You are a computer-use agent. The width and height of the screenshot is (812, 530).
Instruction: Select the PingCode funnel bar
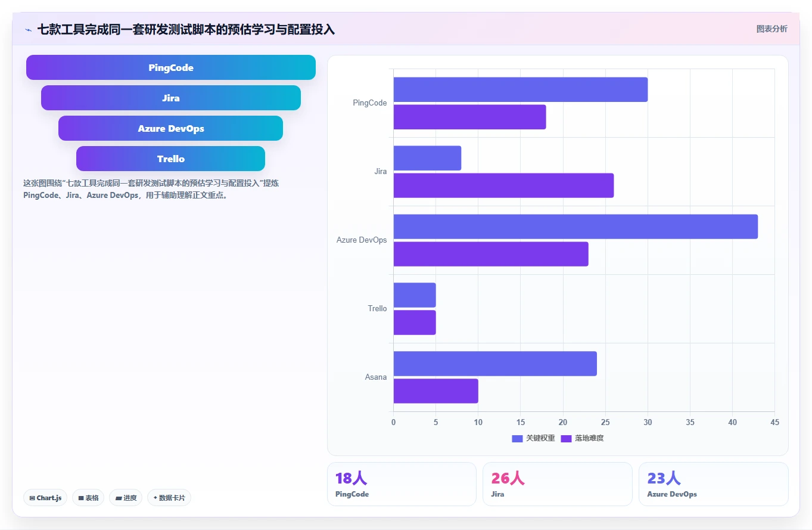171,67
